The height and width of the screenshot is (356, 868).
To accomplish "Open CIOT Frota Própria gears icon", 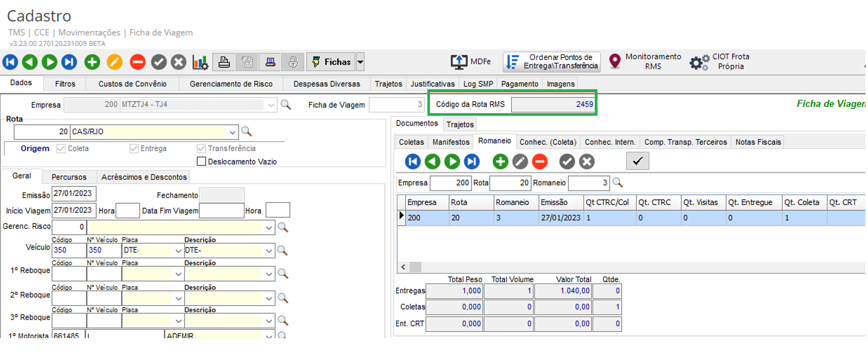I will [699, 62].
